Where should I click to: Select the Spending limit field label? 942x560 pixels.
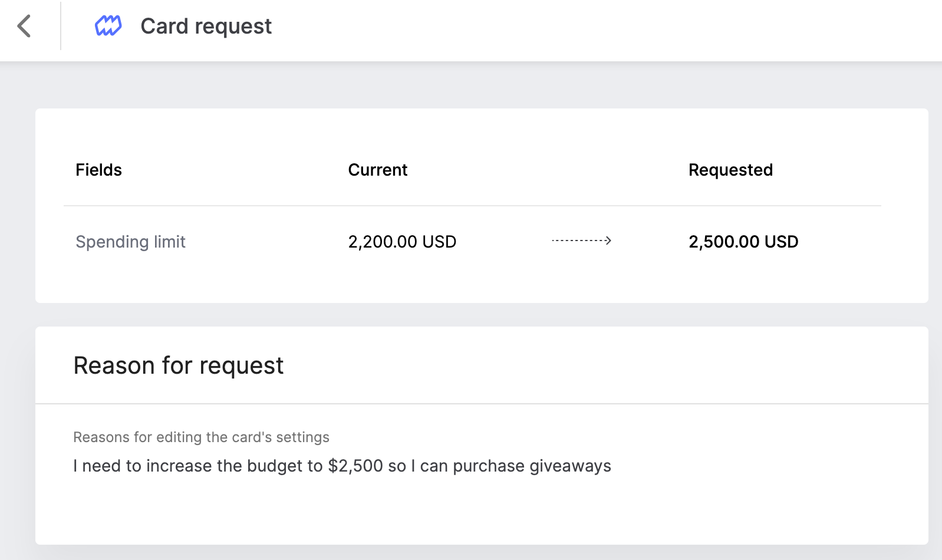coord(130,242)
